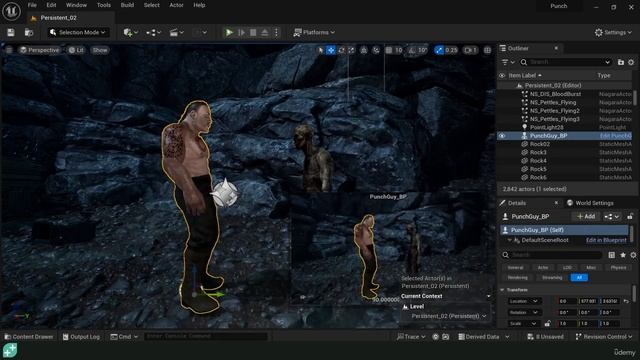640x360 pixels.
Task: Open the Platforms dropdown
Action: (x=314, y=32)
